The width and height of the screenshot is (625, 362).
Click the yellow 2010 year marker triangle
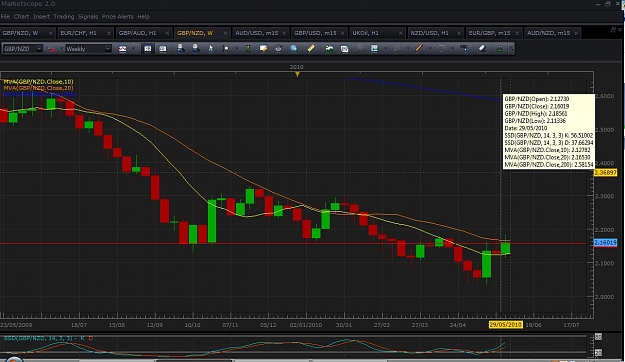[x=297, y=75]
